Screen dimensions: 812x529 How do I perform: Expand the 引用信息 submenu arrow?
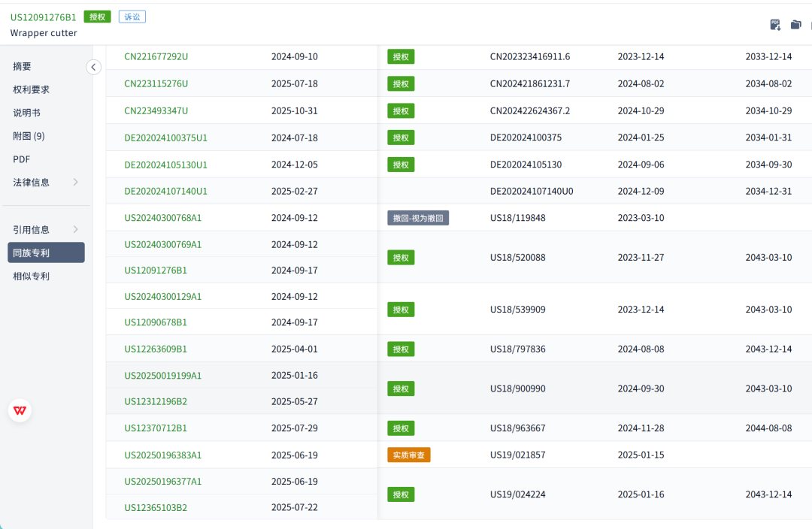76,229
